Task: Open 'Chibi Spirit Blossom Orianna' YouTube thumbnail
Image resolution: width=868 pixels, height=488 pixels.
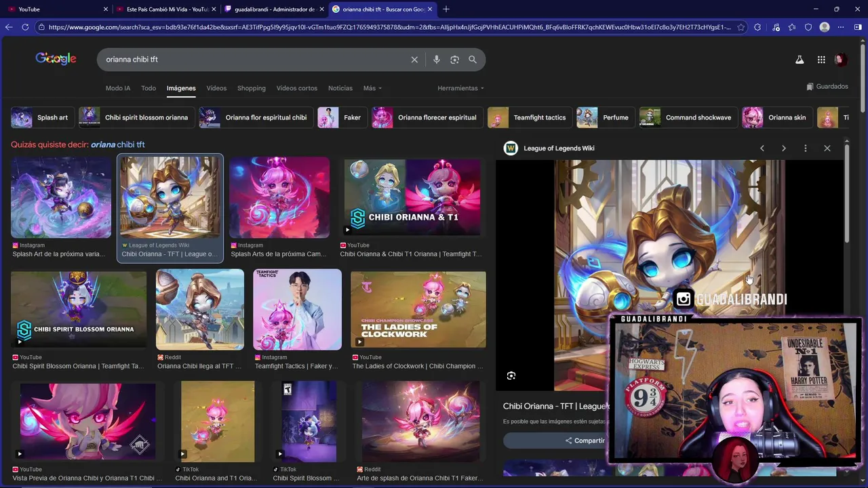Action: (79, 309)
